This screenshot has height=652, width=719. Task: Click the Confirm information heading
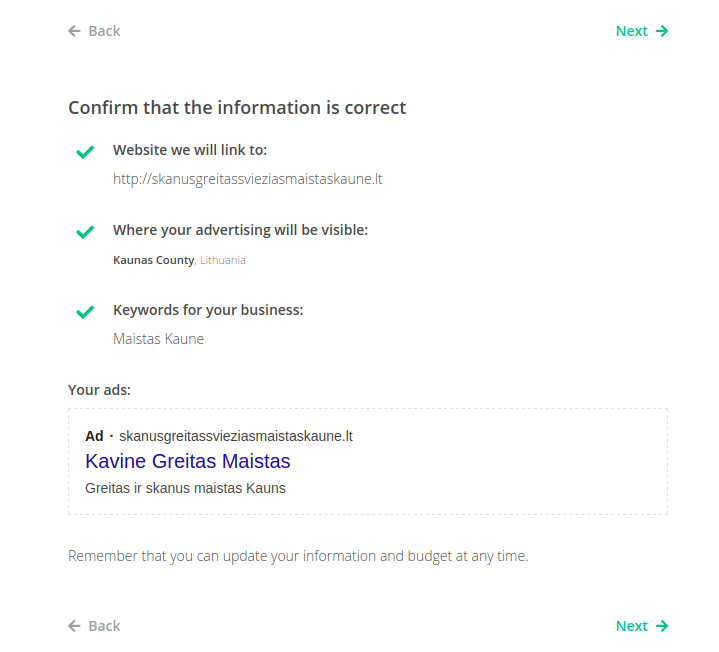pos(237,108)
